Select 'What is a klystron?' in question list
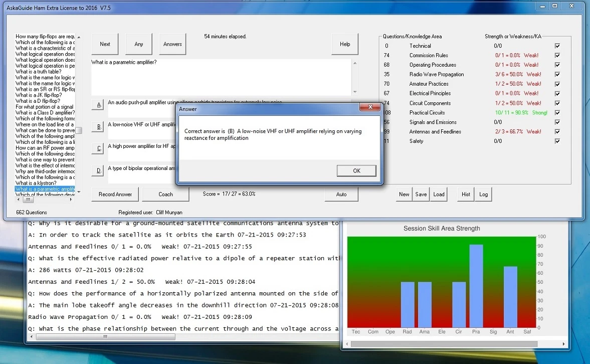The width and height of the screenshot is (590, 364). (36, 183)
